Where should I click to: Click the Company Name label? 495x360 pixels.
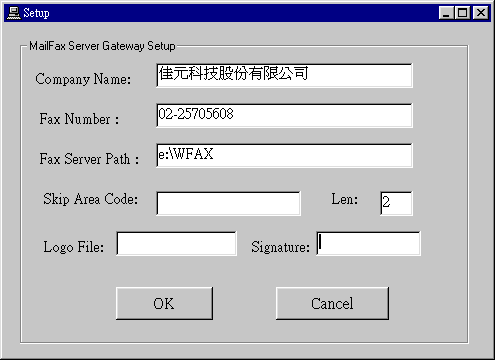pos(83,79)
